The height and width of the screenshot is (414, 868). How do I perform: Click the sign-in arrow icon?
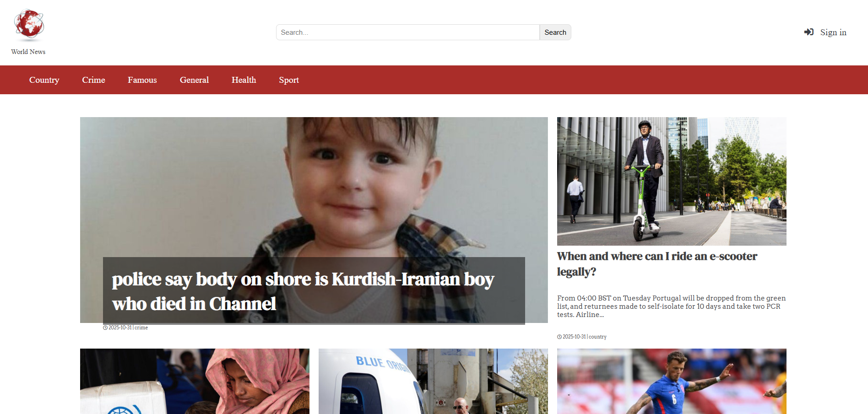pyautogui.click(x=809, y=32)
